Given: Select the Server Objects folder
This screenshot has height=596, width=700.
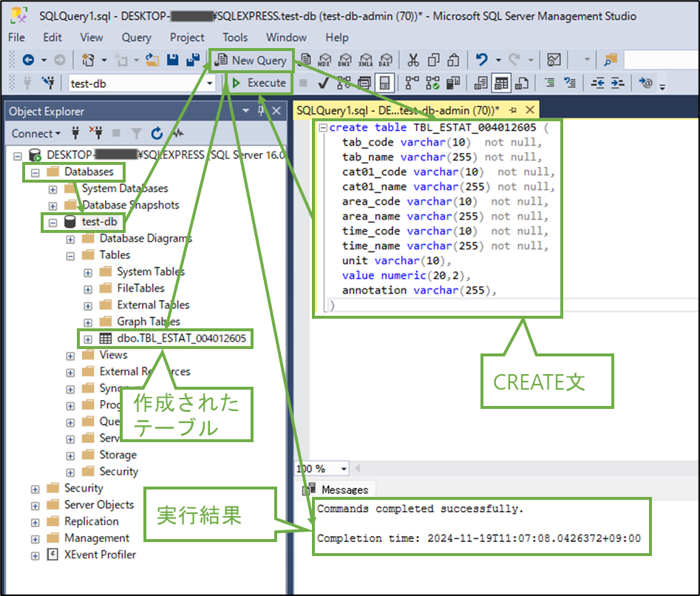Looking at the screenshot, I should (99, 504).
